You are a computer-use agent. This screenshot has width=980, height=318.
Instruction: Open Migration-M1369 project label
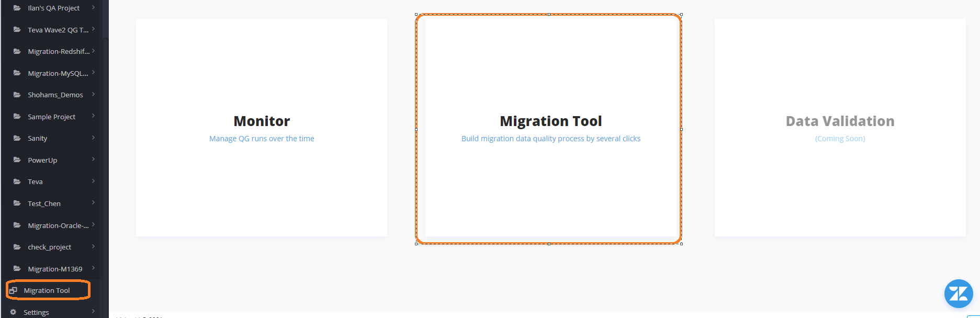55,269
